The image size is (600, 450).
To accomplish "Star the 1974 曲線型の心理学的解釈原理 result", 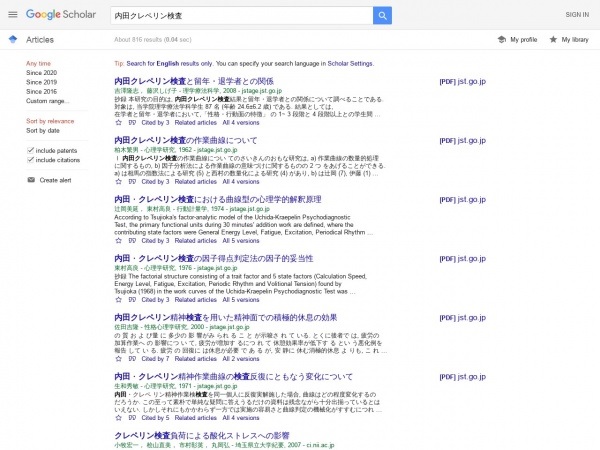I will (119, 241).
